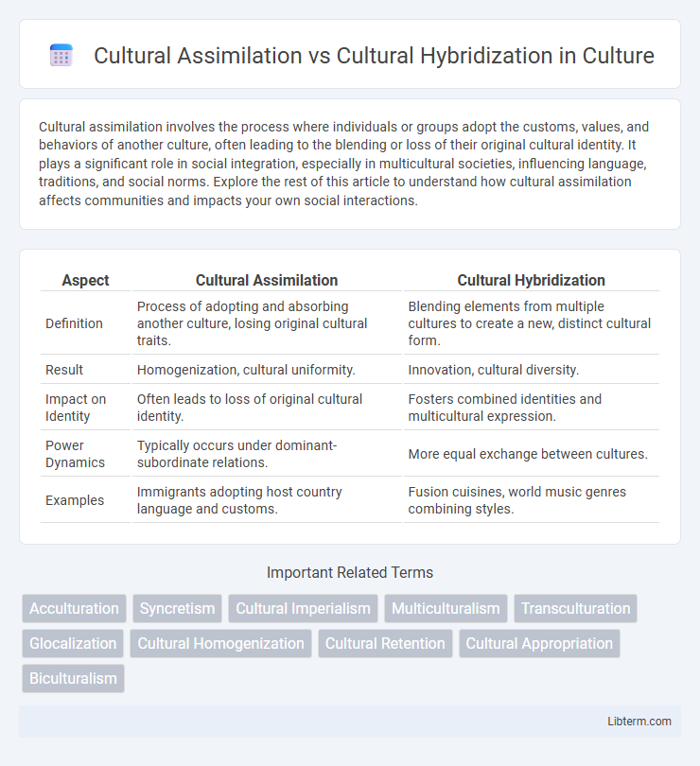The image size is (700, 766).
Task: Select the Definition row label
Action: [75, 323]
